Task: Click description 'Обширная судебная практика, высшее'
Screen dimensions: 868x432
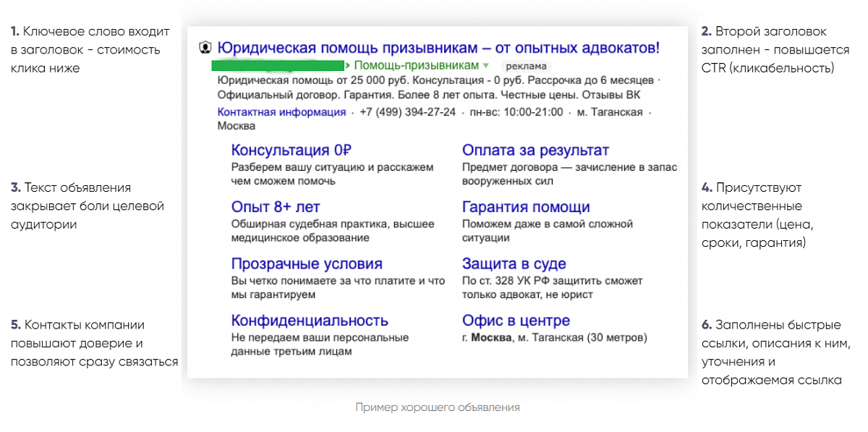Action: pos(333,224)
